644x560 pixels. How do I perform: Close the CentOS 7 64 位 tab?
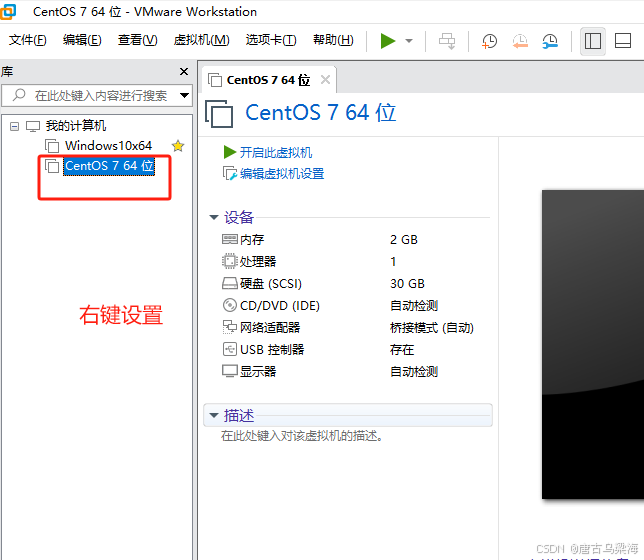coord(325,79)
